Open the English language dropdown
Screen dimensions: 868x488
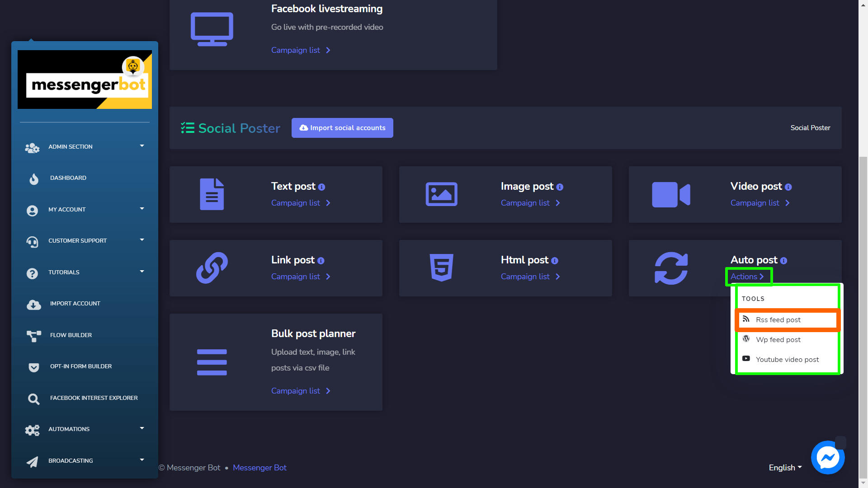(785, 468)
